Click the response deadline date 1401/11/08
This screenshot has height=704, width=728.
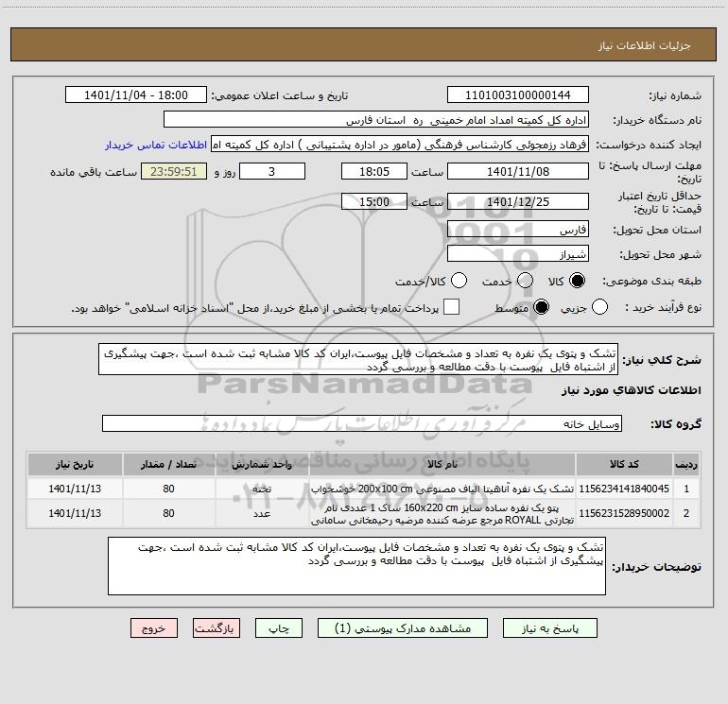pos(518,171)
